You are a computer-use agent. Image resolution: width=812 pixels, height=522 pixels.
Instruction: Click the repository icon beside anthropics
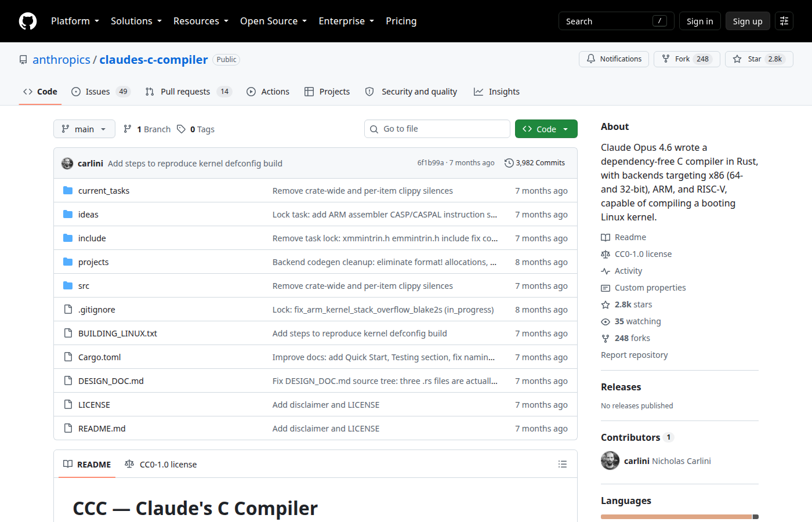click(x=23, y=60)
